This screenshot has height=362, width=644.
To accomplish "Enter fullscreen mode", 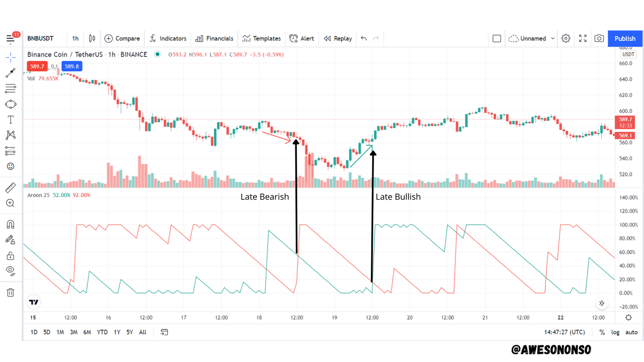I will click(583, 39).
